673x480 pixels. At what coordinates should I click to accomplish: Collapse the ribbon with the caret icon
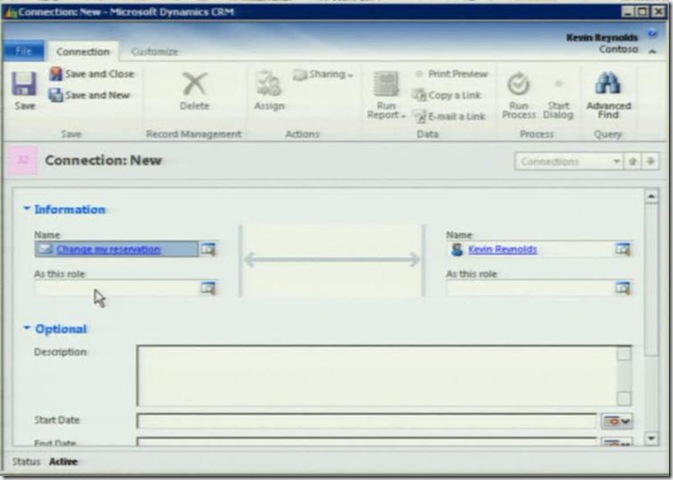[652, 51]
